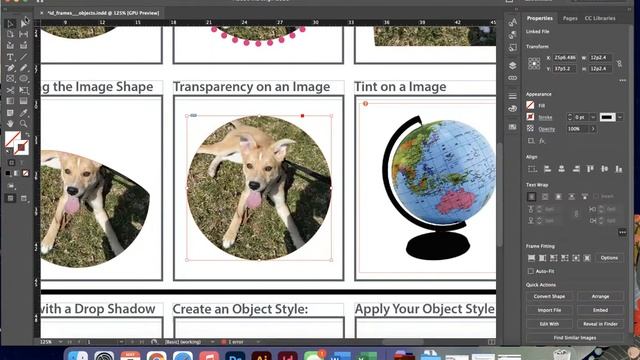This screenshot has width=640, height=360.
Task: Apply None color in toolbox
Action: 26,173
